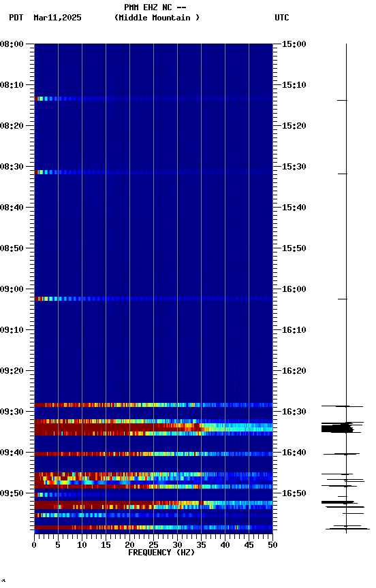Click the '15' frequency axis label
Screen dimensions: 376x588
pyautogui.click(x=106, y=545)
